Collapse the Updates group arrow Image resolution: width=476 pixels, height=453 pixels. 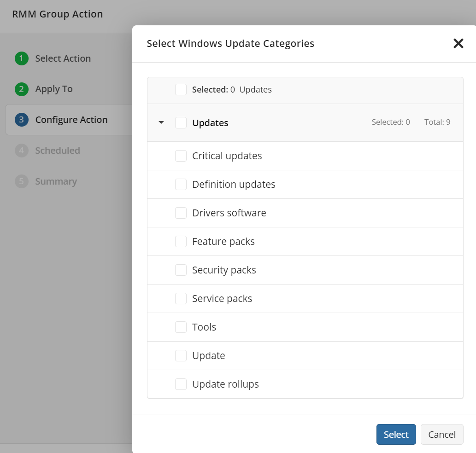click(x=161, y=122)
